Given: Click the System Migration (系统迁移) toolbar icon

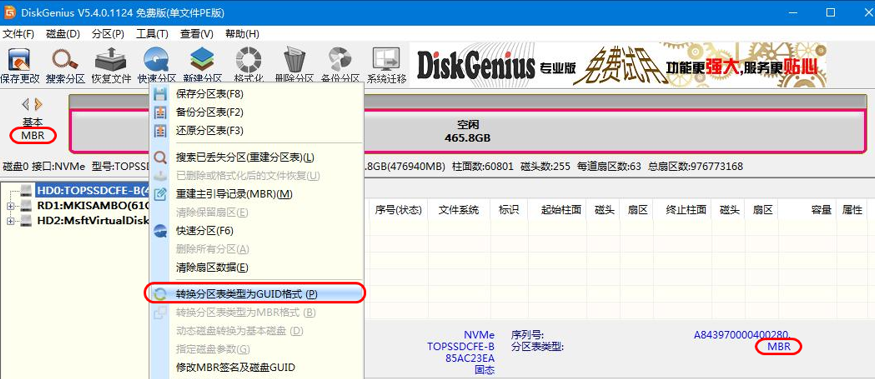Looking at the screenshot, I should [386, 64].
